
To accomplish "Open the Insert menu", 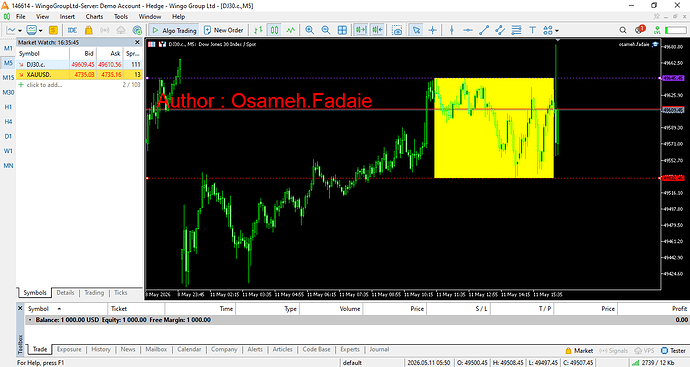I will tap(67, 16).
